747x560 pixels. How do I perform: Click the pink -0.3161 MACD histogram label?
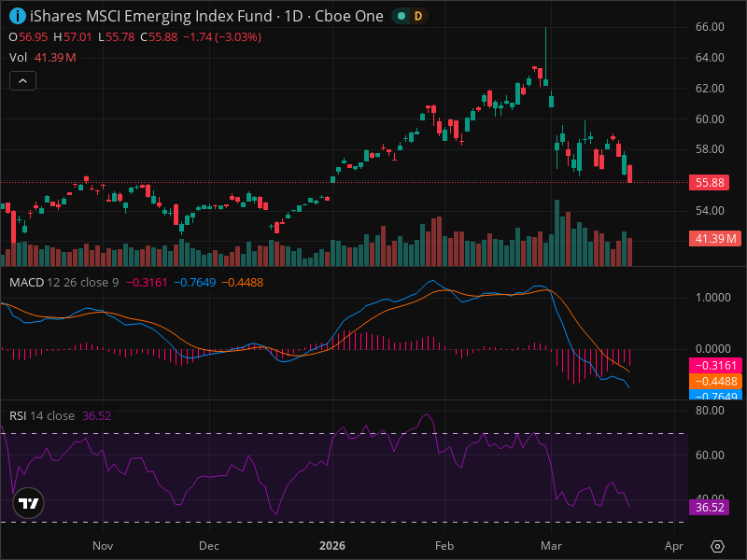coord(715,365)
